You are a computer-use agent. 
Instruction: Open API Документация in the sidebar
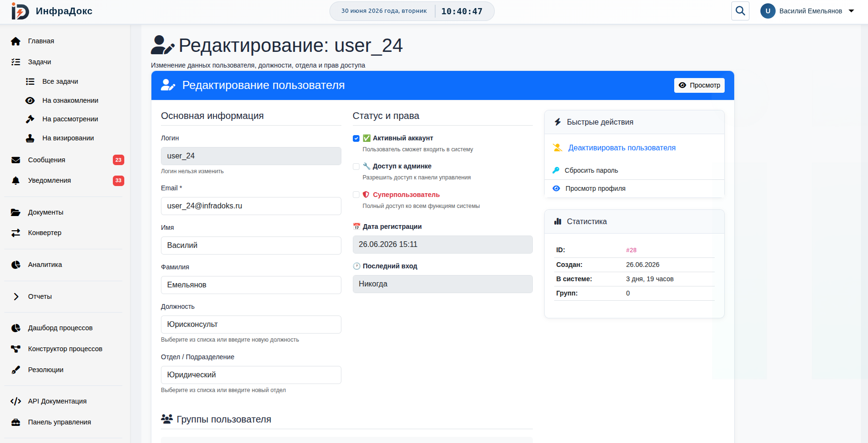(x=57, y=401)
